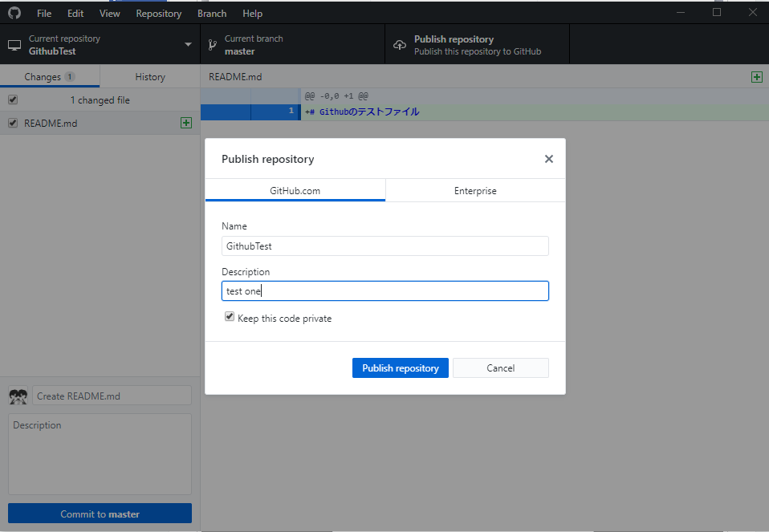This screenshot has height=532, width=769.
Task: Click the green added-file icon next to README.md in list
Action: (186, 123)
